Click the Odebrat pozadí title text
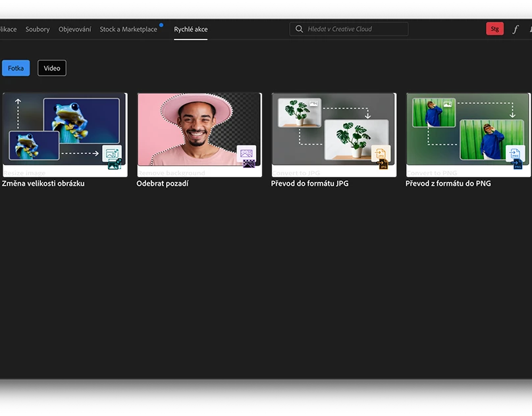The width and height of the screenshot is (532, 416). coord(163,184)
